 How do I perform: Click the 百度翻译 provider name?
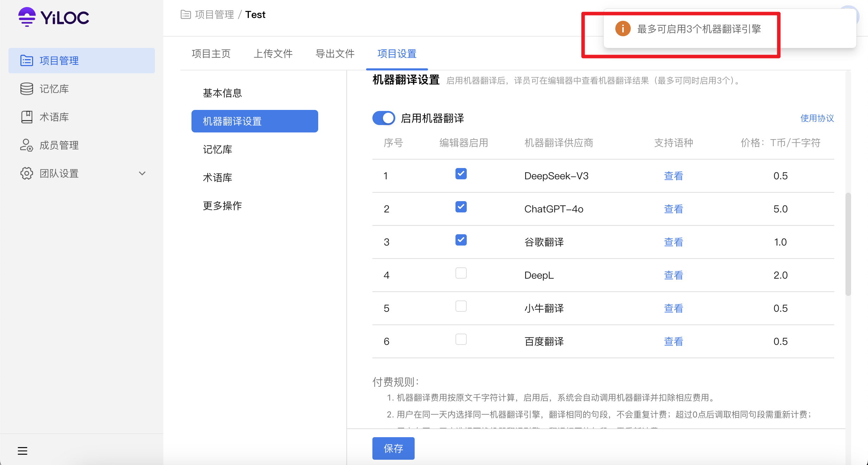[x=544, y=341]
